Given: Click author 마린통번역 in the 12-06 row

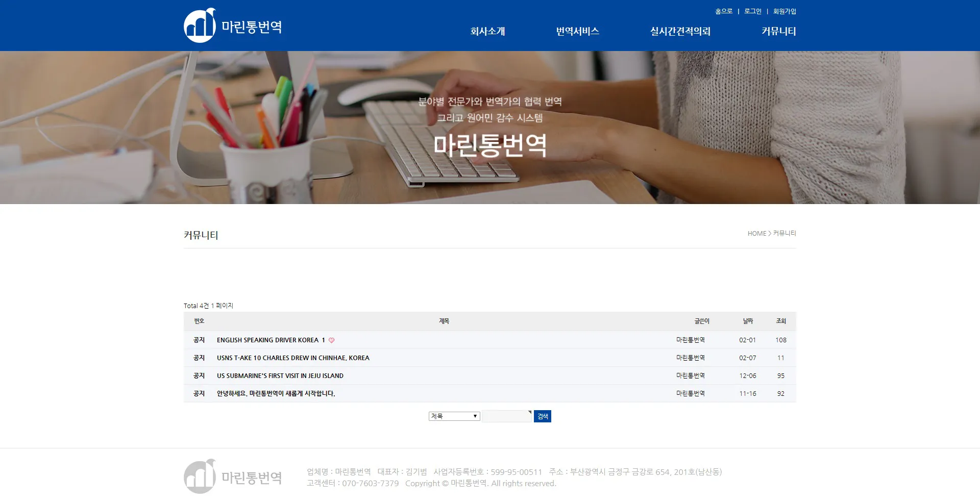Looking at the screenshot, I should [691, 376].
